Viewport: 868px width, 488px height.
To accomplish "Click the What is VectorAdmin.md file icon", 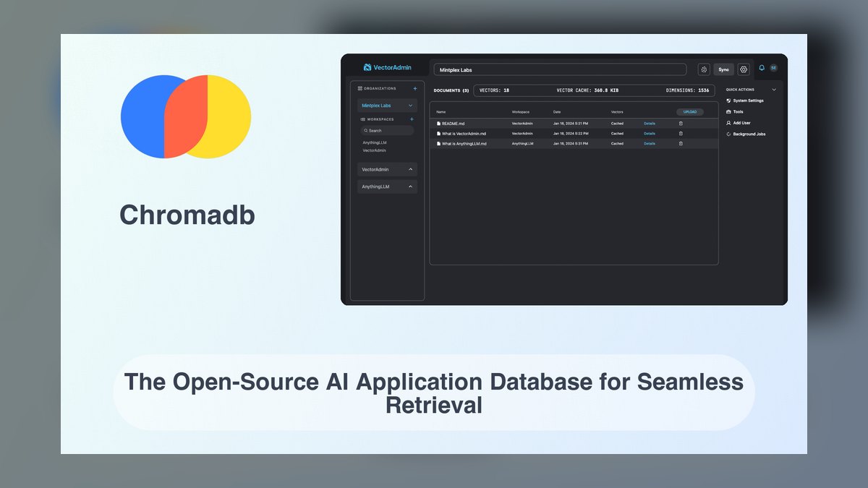I will point(438,134).
